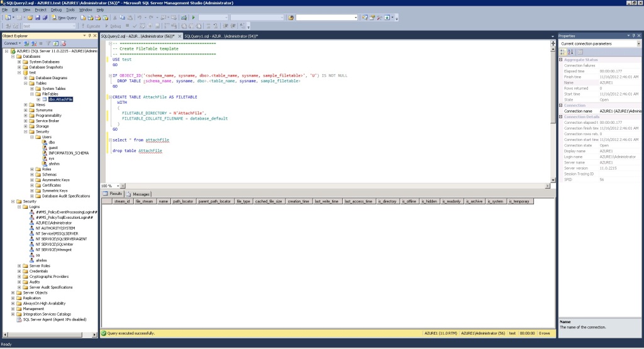Expand the System Databases node

click(19, 62)
